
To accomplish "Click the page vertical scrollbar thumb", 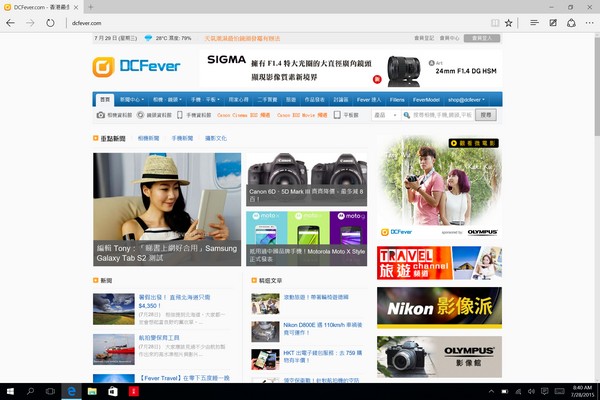I will tap(597, 87).
